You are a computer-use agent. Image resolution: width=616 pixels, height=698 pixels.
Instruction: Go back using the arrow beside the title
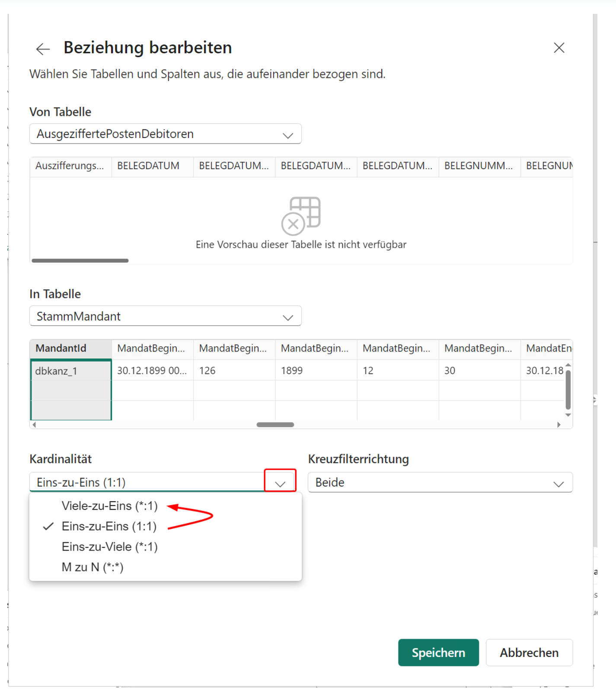[x=43, y=49]
